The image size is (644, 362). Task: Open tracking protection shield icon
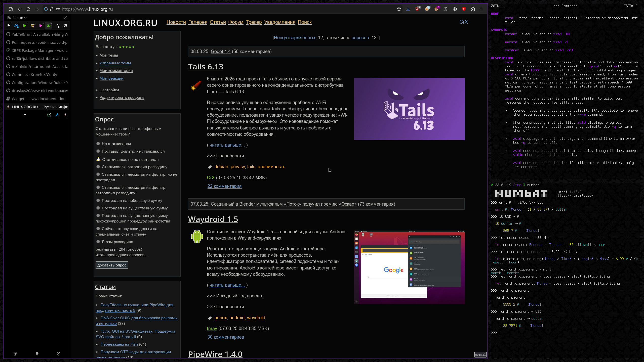pyautogui.click(x=46, y=9)
